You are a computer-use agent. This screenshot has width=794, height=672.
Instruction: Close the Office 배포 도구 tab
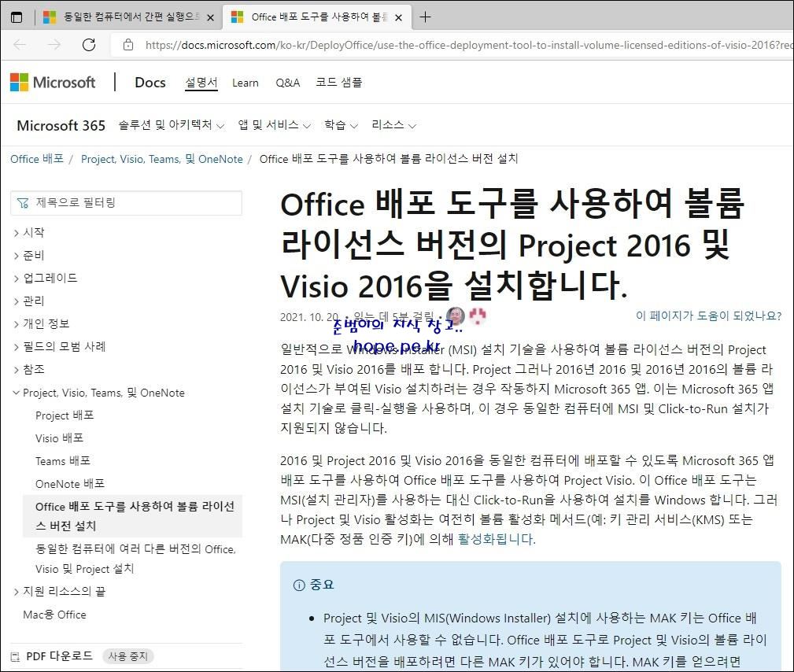[x=398, y=18]
